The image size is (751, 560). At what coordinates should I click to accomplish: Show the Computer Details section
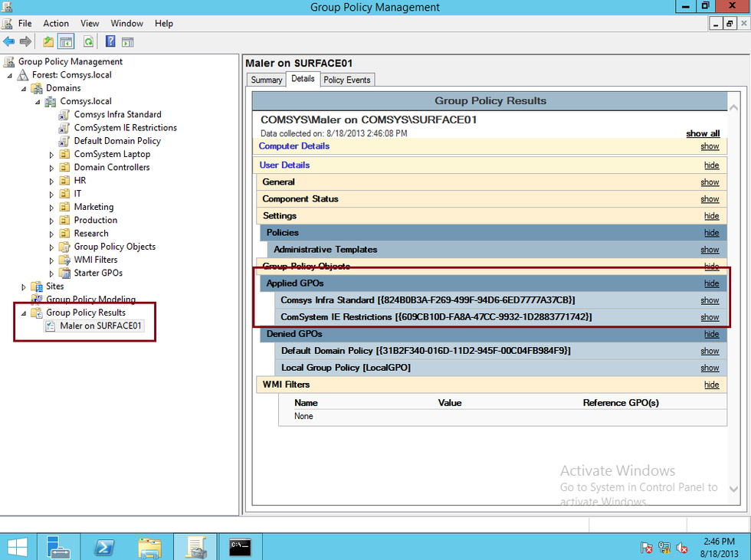click(x=710, y=146)
